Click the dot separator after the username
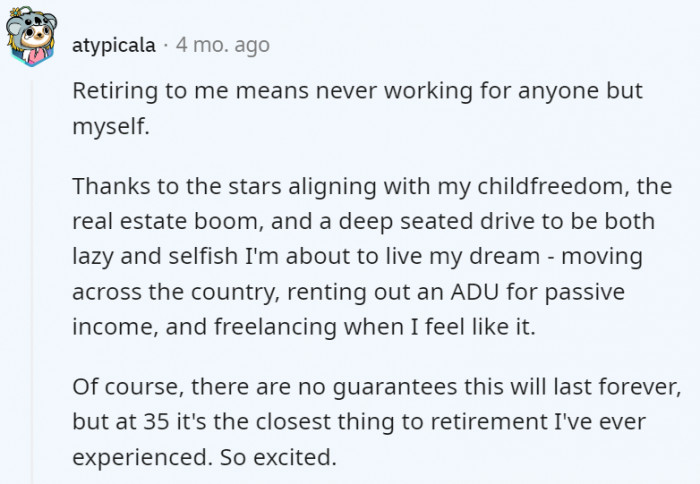 pyautogui.click(x=166, y=45)
